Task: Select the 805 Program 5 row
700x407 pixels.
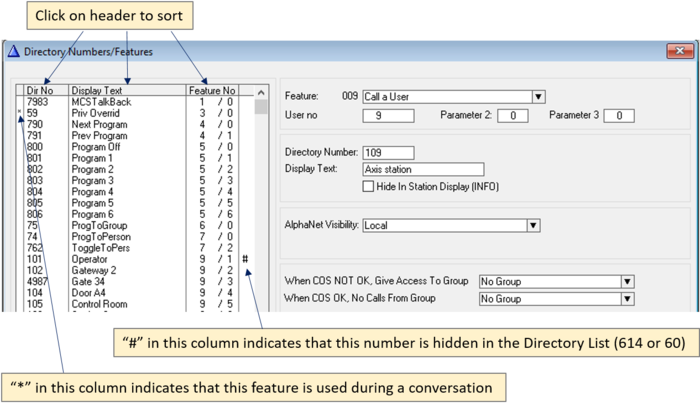Action: (x=134, y=203)
